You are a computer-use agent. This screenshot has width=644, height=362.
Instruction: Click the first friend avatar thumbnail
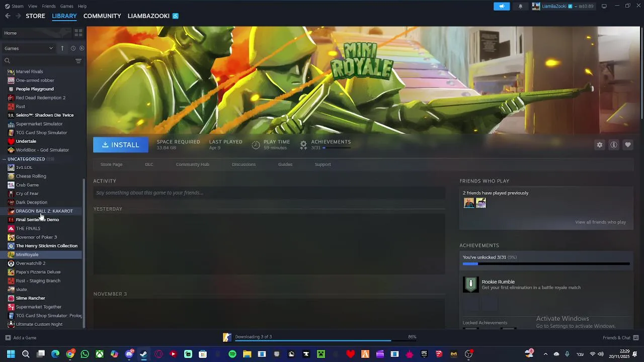tap(469, 203)
